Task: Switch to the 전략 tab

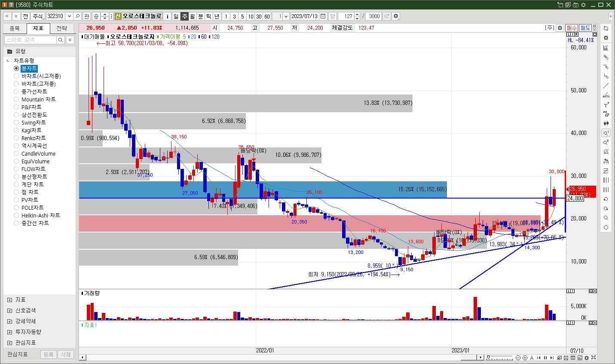Action: [x=61, y=28]
